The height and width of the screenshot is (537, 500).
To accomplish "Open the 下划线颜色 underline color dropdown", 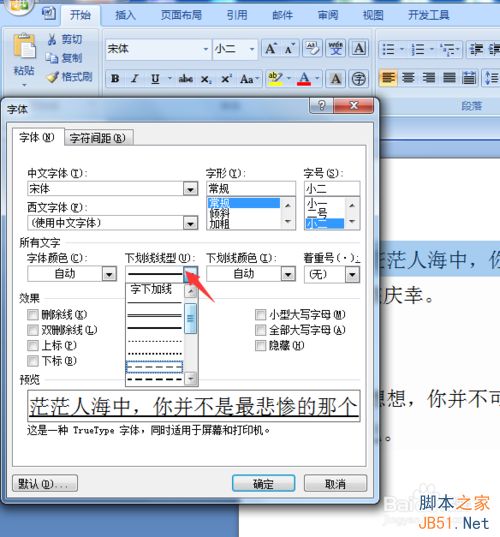I will pos(288,274).
